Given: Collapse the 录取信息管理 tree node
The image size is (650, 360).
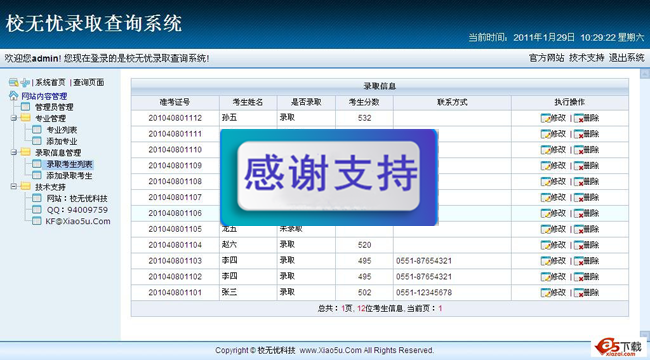Looking at the screenshot, I should [x=14, y=153].
